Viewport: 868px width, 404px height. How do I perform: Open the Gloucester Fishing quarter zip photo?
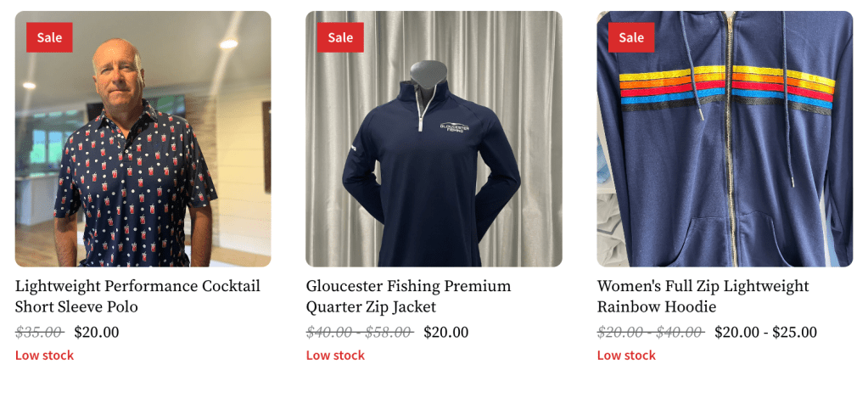coord(434,139)
